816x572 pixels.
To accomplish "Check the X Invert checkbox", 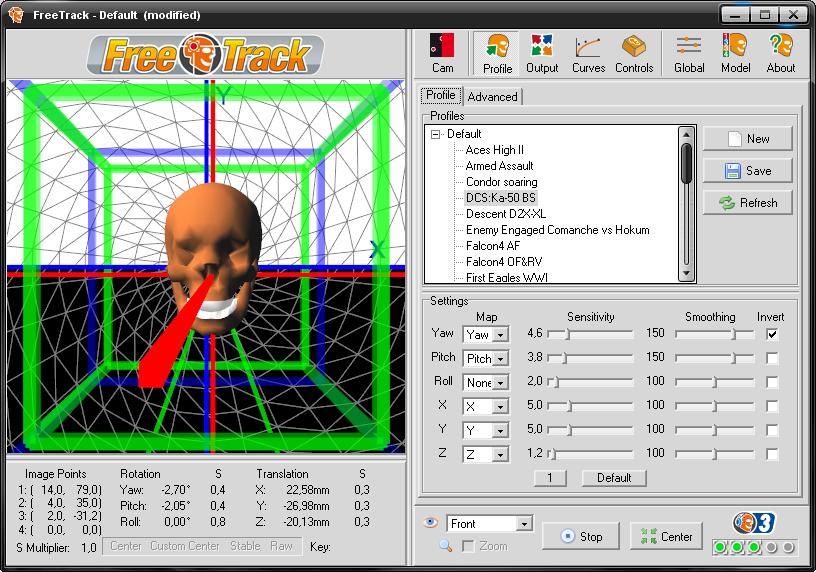I will tap(772, 406).
